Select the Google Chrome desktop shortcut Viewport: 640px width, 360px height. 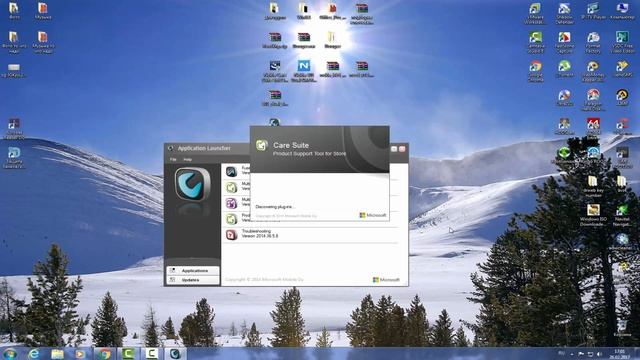(536, 71)
